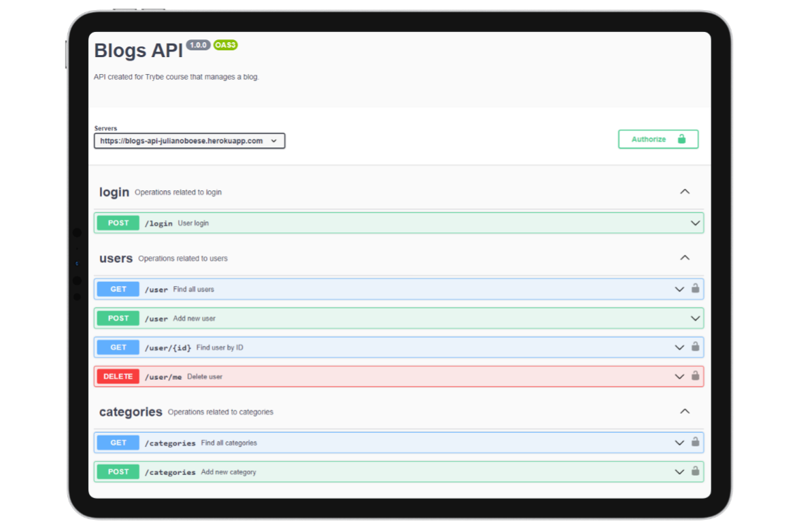The image size is (799, 532).
Task: Collapse the users section
Action: [685, 258]
